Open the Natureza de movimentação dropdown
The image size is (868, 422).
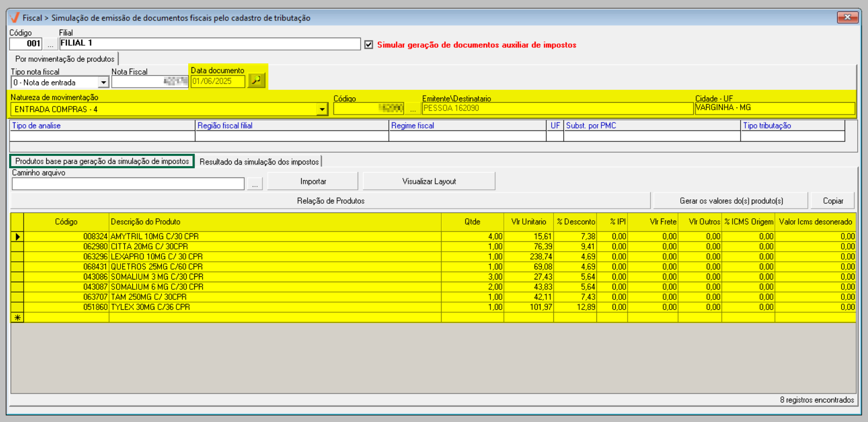tap(322, 109)
